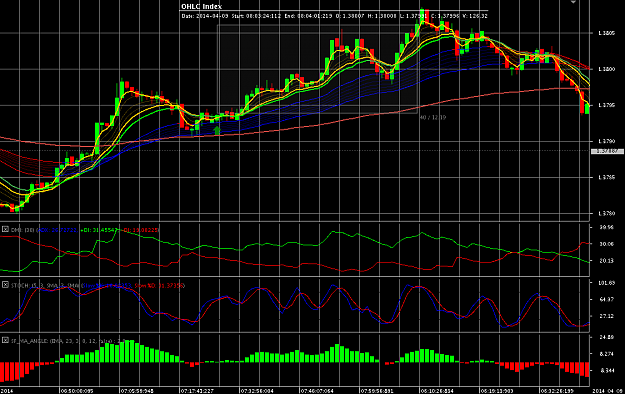This screenshot has height=394, width=625.
Task: Click the 39.56 DMI scale value
Action: 606,227
